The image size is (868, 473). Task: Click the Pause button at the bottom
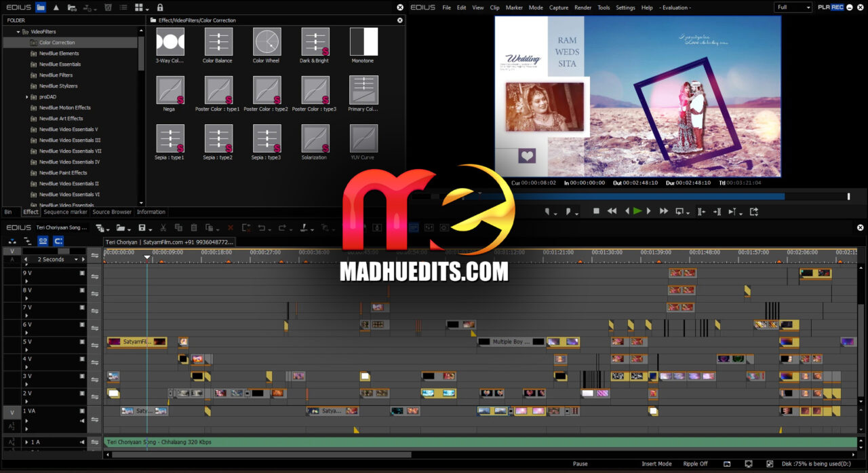580,463
